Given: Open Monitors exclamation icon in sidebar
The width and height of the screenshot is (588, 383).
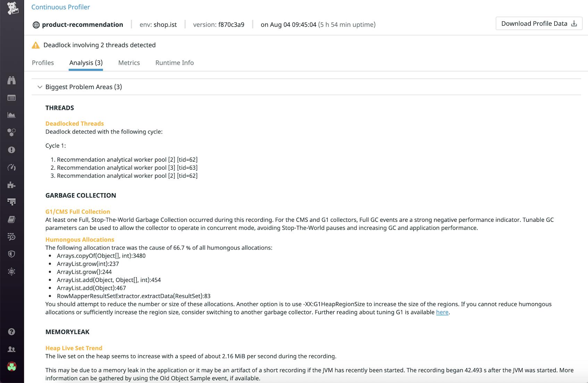Looking at the screenshot, I should click(11, 150).
